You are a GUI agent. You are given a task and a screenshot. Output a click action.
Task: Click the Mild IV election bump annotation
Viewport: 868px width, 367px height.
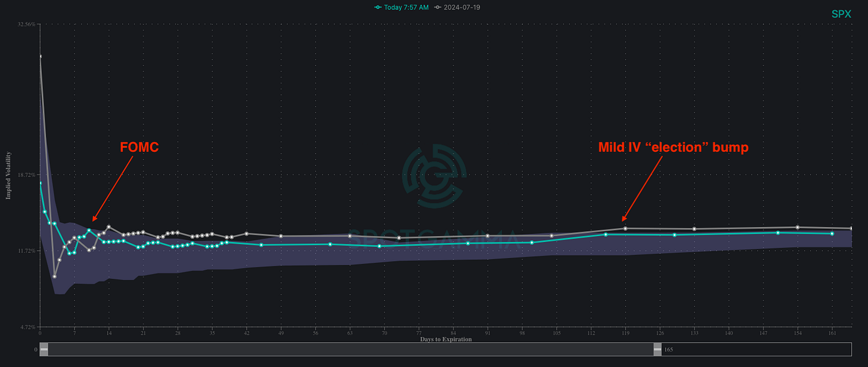coord(673,147)
